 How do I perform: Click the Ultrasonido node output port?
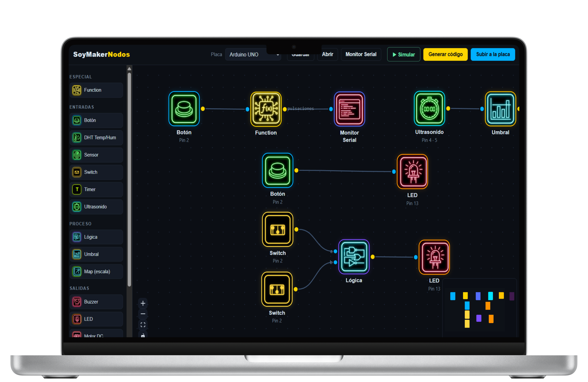click(448, 108)
